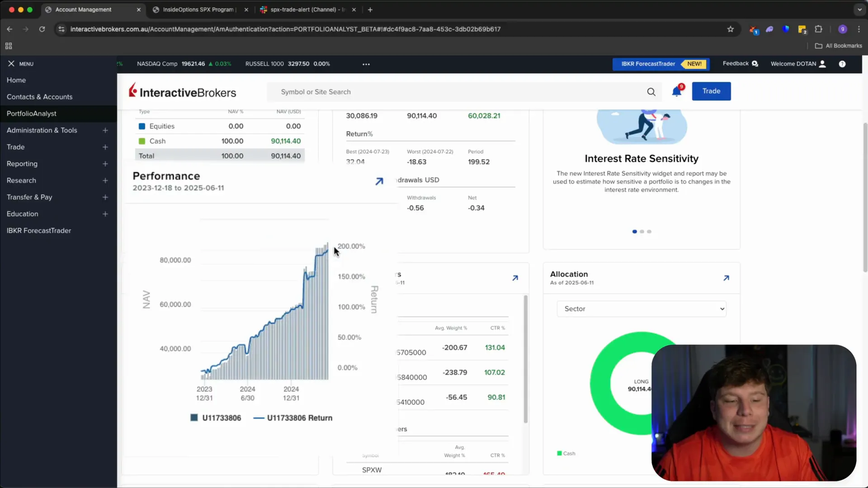Click IBKR ForecastTrader NEW banner button
The image size is (868, 488).
coord(661,64)
